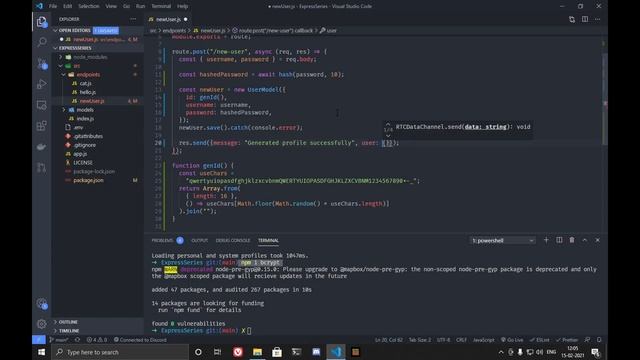Click the editor vertical scrollbar
The height and width of the screenshot is (360, 640).
[x=605, y=99]
